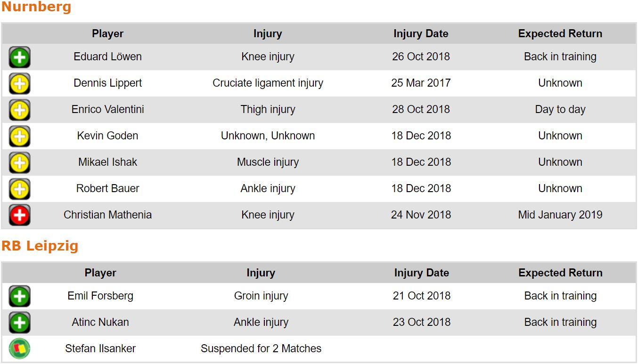Click yellow injury icon for Robert Bauer
Screen dimensions: 638x364
click(19, 189)
